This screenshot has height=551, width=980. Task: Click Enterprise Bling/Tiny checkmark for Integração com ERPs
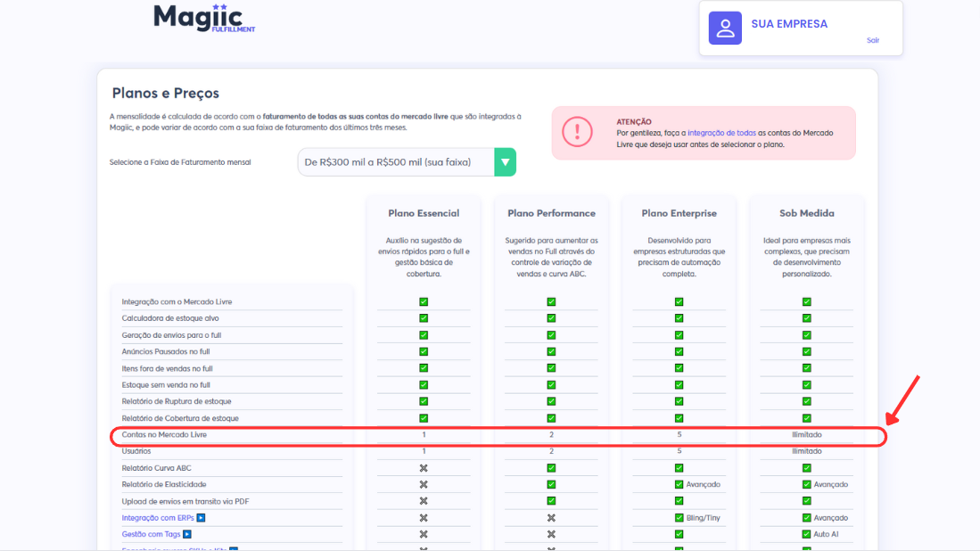pos(679,518)
